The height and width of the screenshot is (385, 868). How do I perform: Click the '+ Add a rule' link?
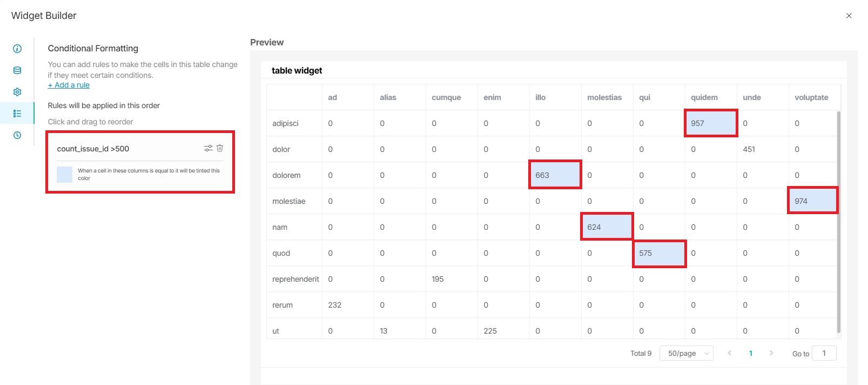69,85
